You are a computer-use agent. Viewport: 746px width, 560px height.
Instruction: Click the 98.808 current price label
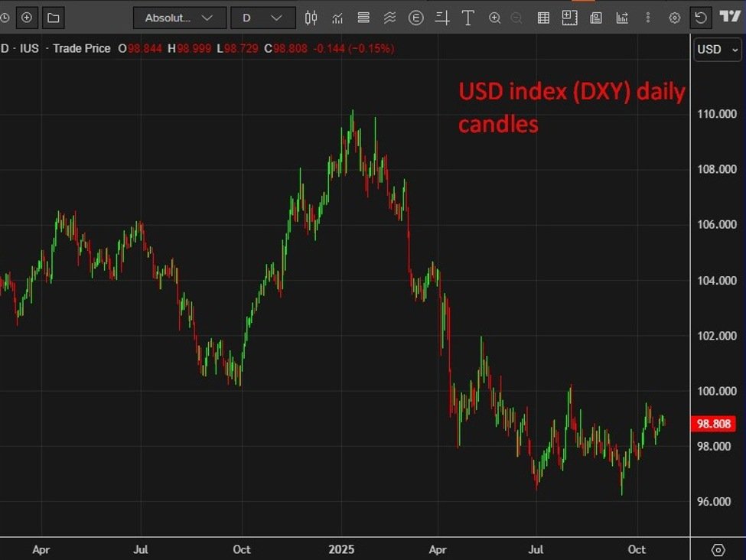712,423
